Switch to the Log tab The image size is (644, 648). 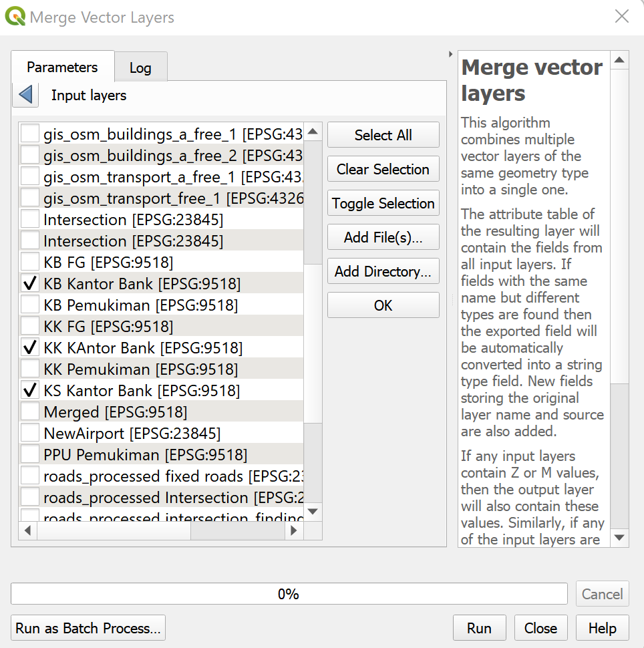coord(140,67)
